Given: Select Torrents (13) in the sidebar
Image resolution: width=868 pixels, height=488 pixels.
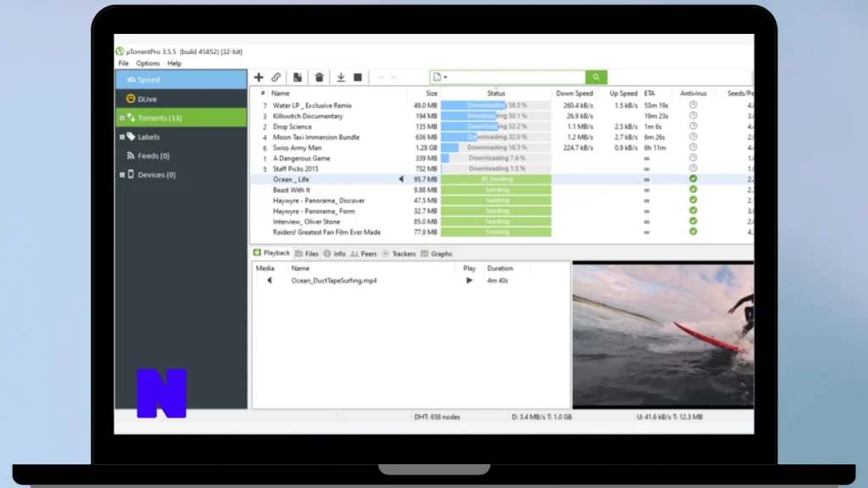Looking at the screenshot, I should 181,118.
